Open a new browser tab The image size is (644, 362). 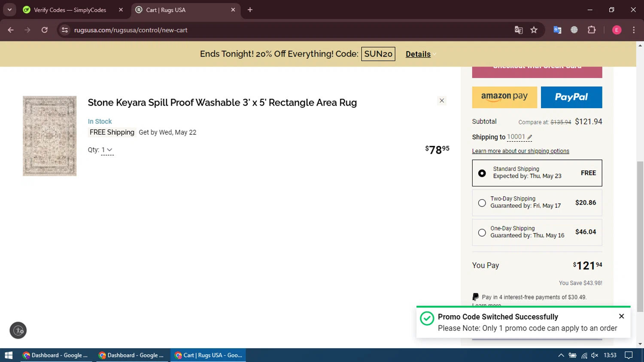tap(250, 10)
